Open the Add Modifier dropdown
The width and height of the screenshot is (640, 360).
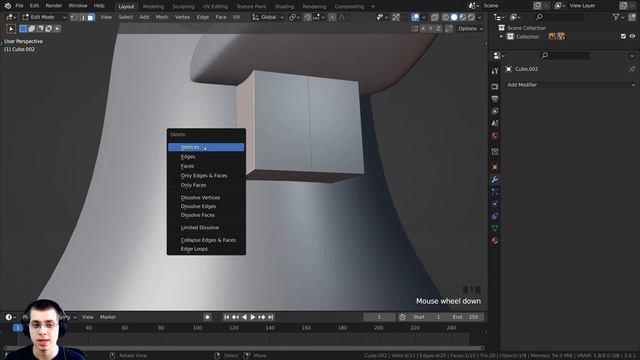[x=570, y=85]
